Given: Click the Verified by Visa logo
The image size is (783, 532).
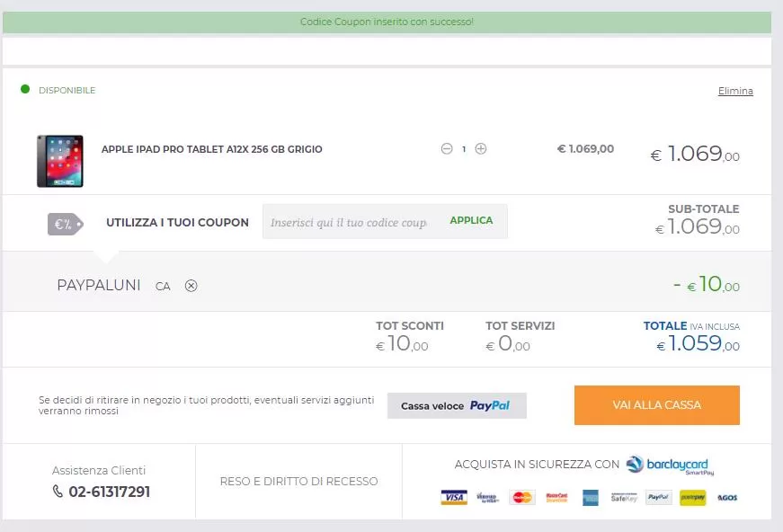Looking at the screenshot, I should tap(487, 498).
